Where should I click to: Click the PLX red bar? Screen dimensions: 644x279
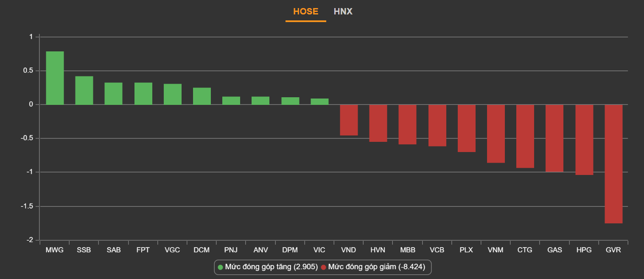click(x=467, y=128)
